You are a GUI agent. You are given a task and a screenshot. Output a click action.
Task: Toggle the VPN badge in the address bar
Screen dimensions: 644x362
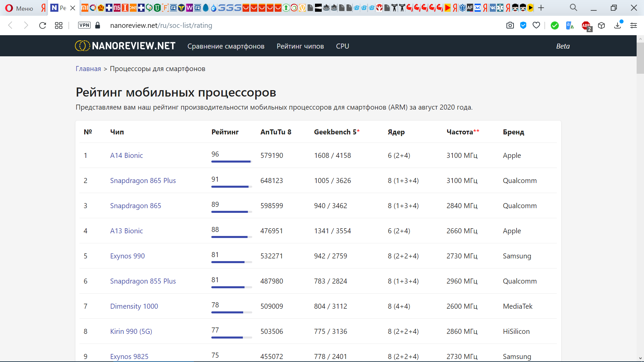[x=84, y=25]
